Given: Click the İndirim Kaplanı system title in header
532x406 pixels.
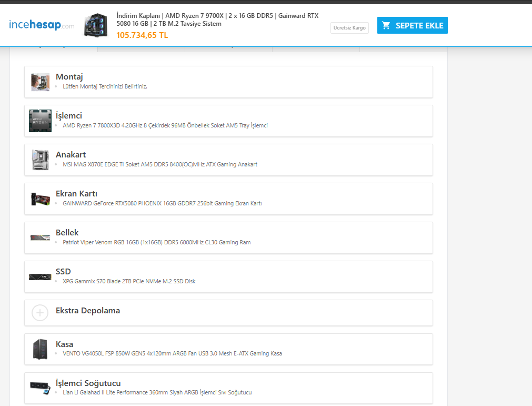Looking at the screenshot, I should click(217, 19).
